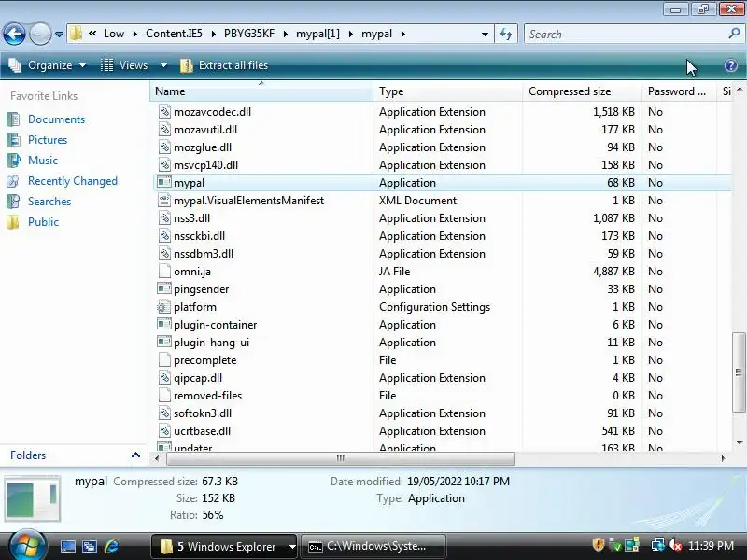
Task: Open the Windows Start orb
Action: click(27, 546)
